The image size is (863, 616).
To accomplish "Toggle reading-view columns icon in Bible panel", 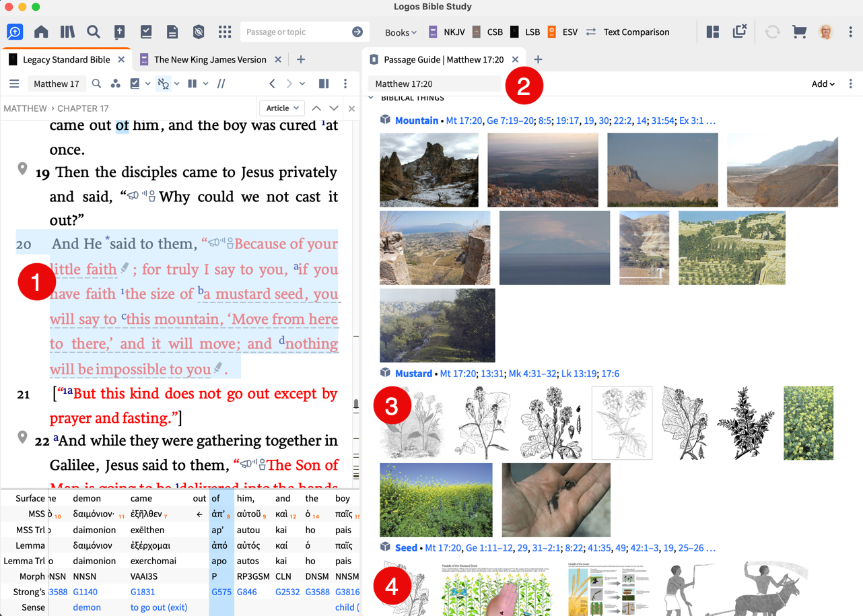I will coord(324,84).
